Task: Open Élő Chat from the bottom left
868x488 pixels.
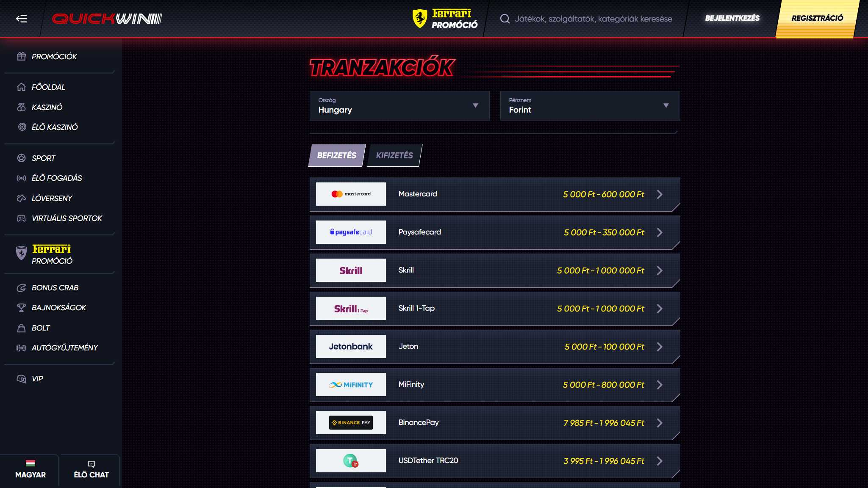Action: click(90, 470)
